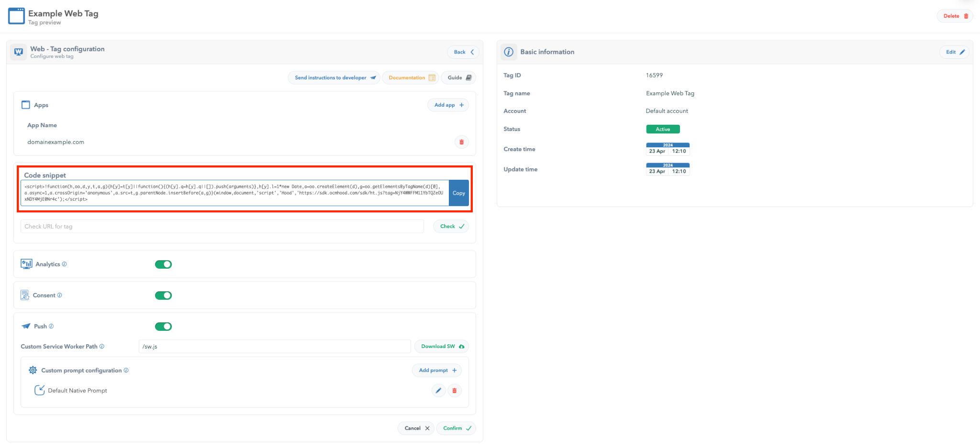Open Custom prompt configuration info icon
The height and width of the screenshot is (447, 980).
pos(126,370)
